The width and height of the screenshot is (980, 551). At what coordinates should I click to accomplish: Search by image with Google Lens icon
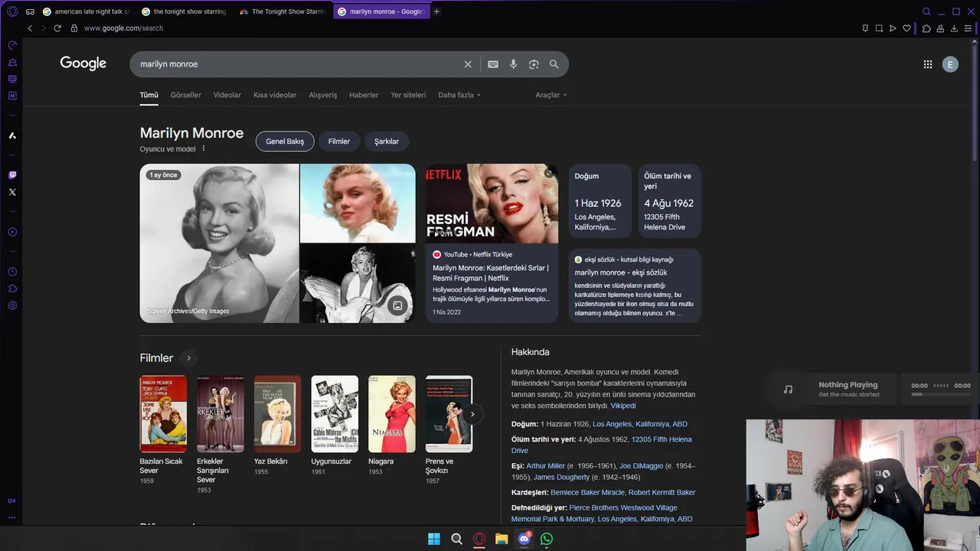pyautogui.click(x=534, y=64)
